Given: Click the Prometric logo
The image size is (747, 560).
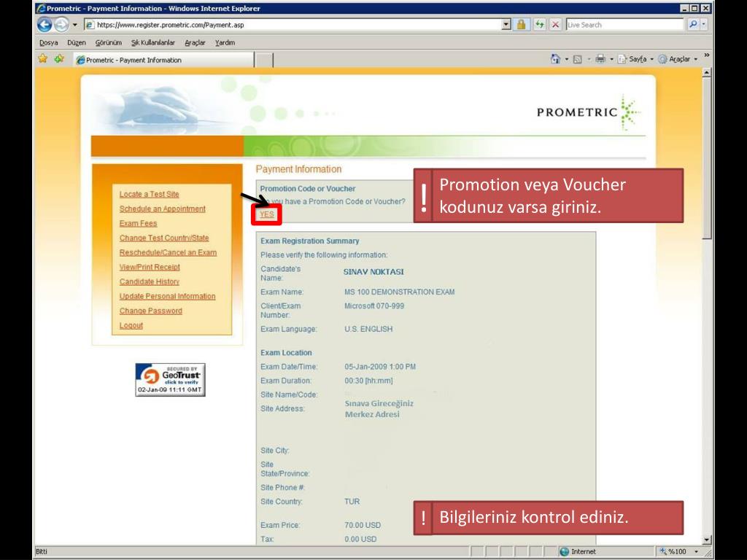Looking at the screenshot, I should click(x=589, y=112).
